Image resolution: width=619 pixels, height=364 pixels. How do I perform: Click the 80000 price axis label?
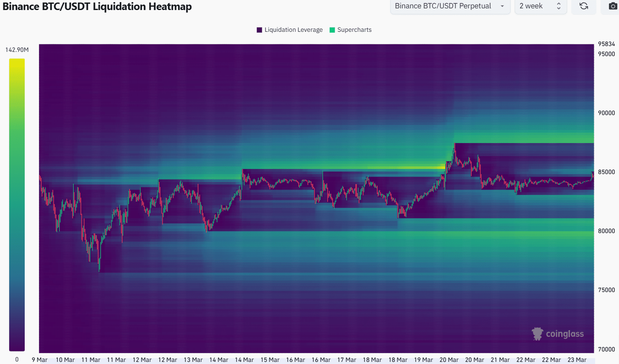coord(606,231)
